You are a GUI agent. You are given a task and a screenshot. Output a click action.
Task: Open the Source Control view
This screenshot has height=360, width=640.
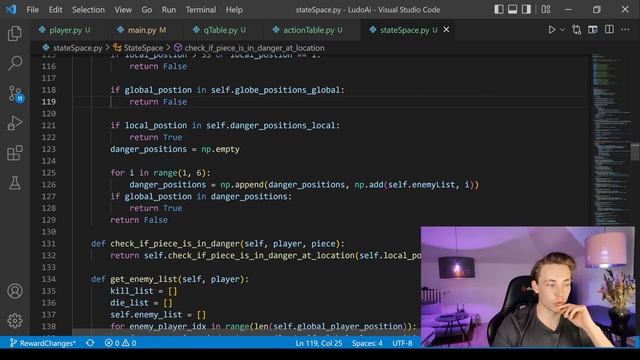(16, 93)
